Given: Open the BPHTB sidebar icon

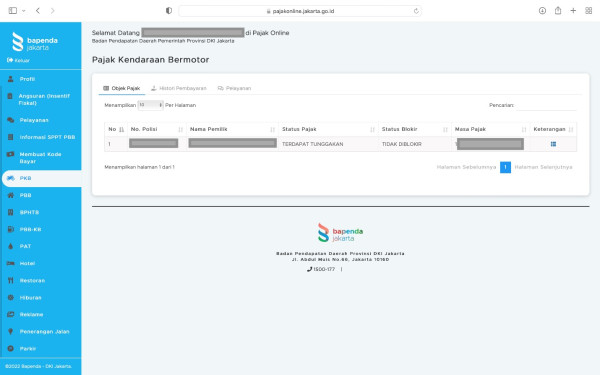Looking at the screenshot, I should [10, 212].
